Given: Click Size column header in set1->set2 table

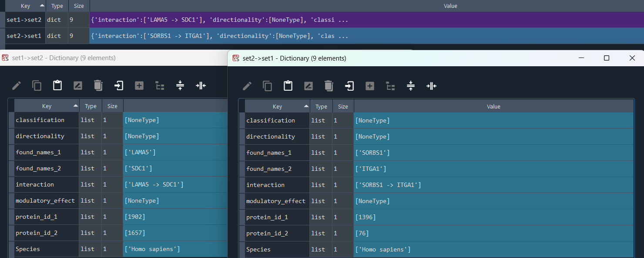Looking at the screenshot, I should [112, 106].
